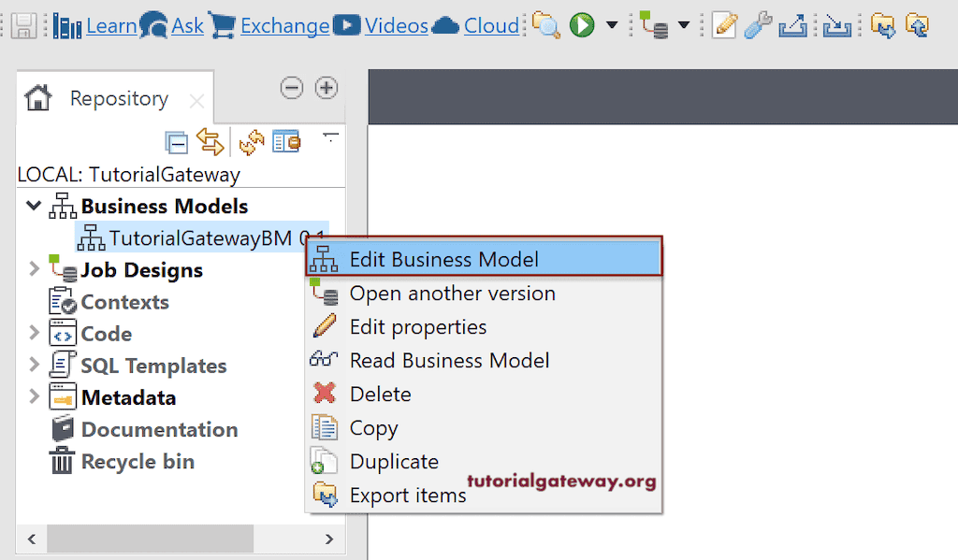Select Business Models folder in tree
The width and height of the screenshot is (958, 560).
pos(165,207)
